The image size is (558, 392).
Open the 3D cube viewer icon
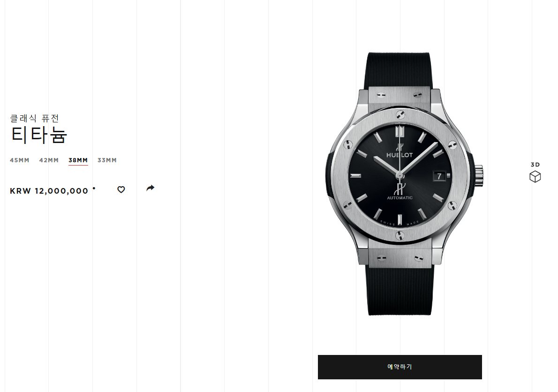[x=535, y=177]
